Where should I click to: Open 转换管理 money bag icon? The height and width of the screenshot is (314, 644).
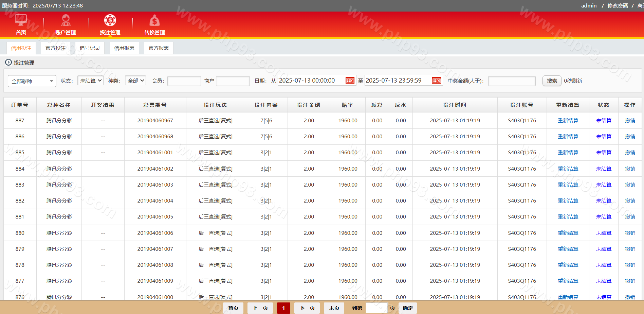(154, 20)
